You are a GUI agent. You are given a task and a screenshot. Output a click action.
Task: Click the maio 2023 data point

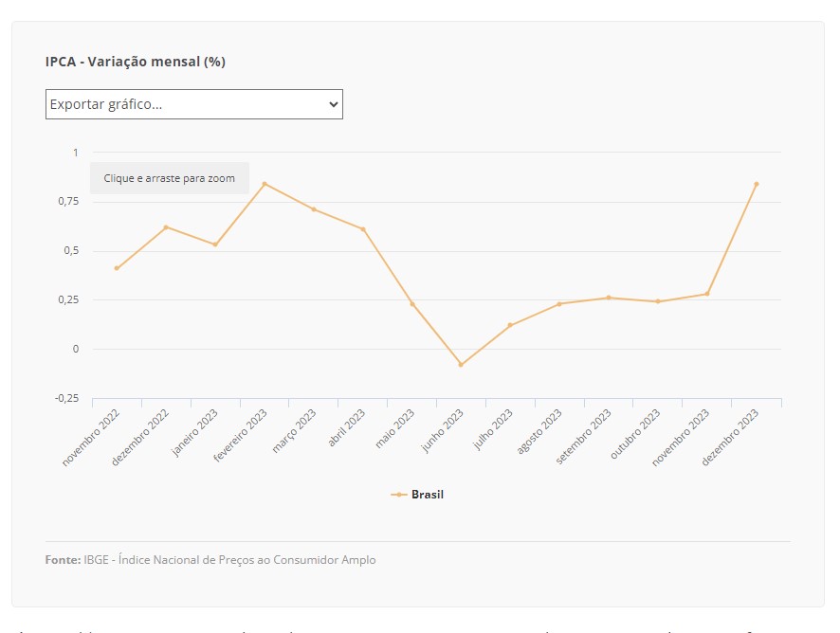point(412,304)
